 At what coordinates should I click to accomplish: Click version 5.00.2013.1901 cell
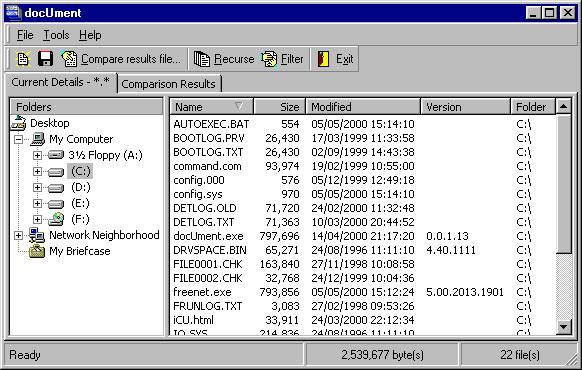coord(465,292)
